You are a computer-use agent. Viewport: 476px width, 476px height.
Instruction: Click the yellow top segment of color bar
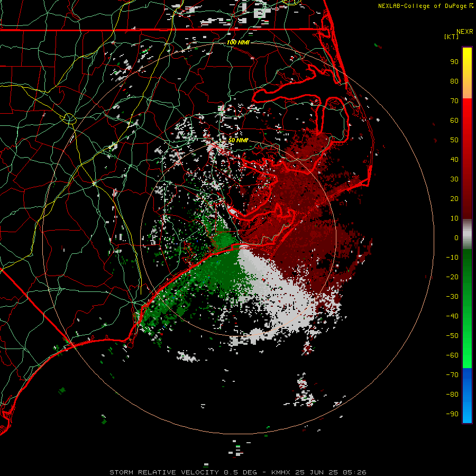click(x=467, y=73)
